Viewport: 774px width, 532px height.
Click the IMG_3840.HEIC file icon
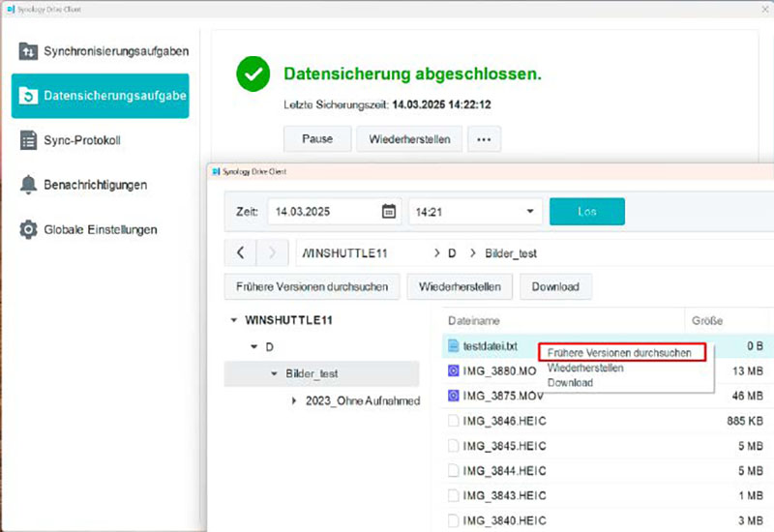tap(453, 520)
